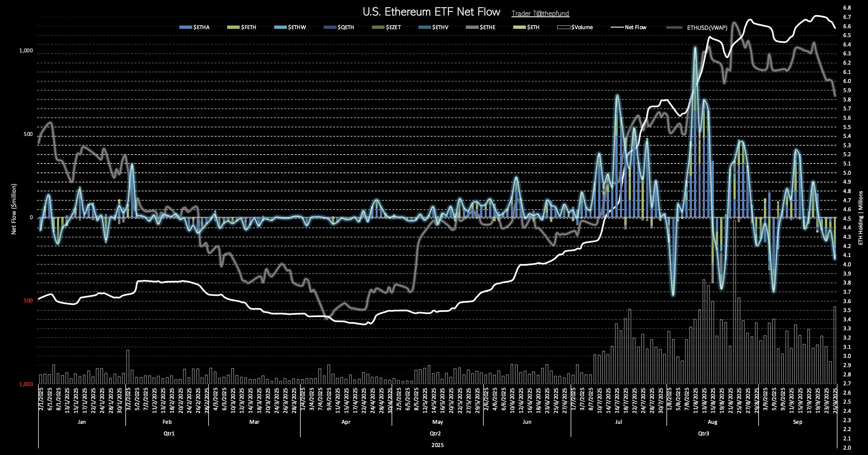Screen dimensions: 868x455
Task: Toggle the ETHUSD(VWAP) line legend
Action: [x=707, y=28]
